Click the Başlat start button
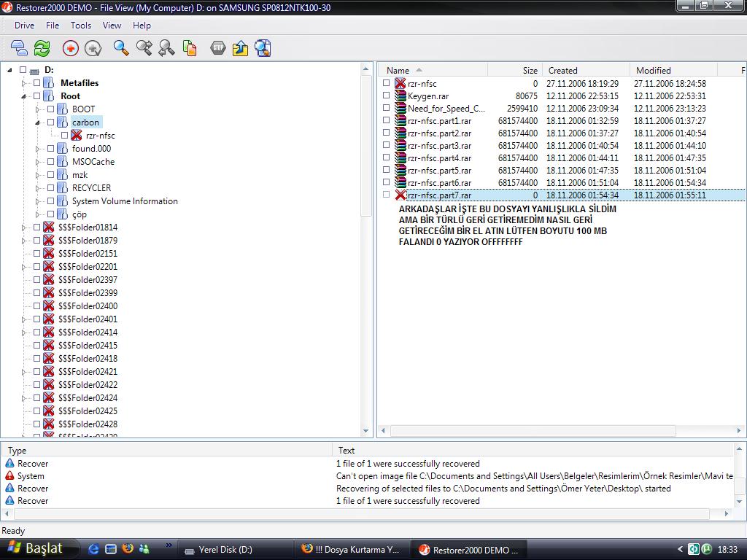 click(38, 548)
